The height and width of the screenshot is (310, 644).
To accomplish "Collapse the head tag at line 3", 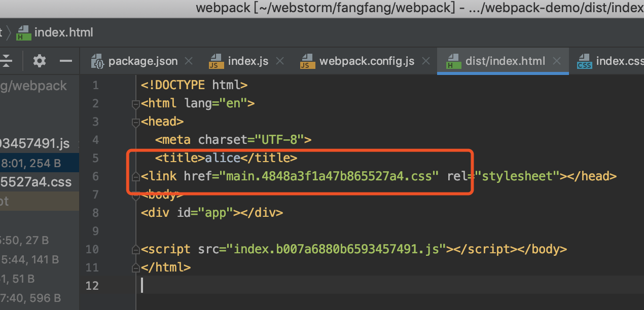I will point(135,122).
